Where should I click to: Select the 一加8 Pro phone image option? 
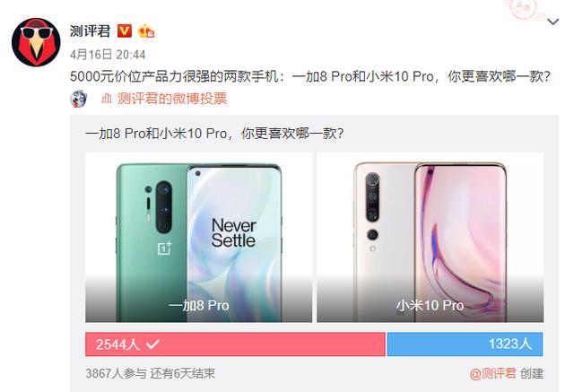click(199, 237)
